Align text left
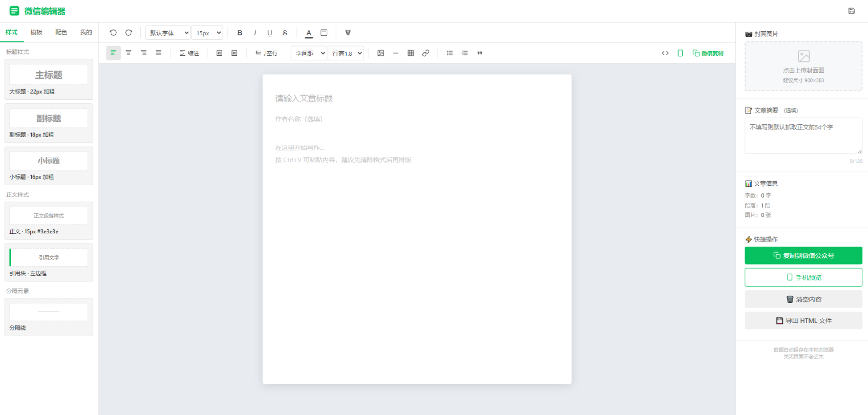This screenshot has width=868, height=415. click(113, 53)
